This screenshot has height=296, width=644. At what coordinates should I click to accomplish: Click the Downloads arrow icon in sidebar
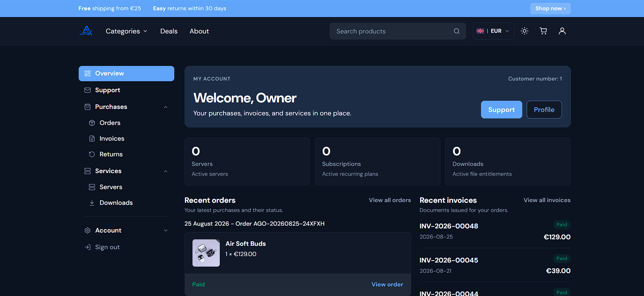tap(92, 203)
